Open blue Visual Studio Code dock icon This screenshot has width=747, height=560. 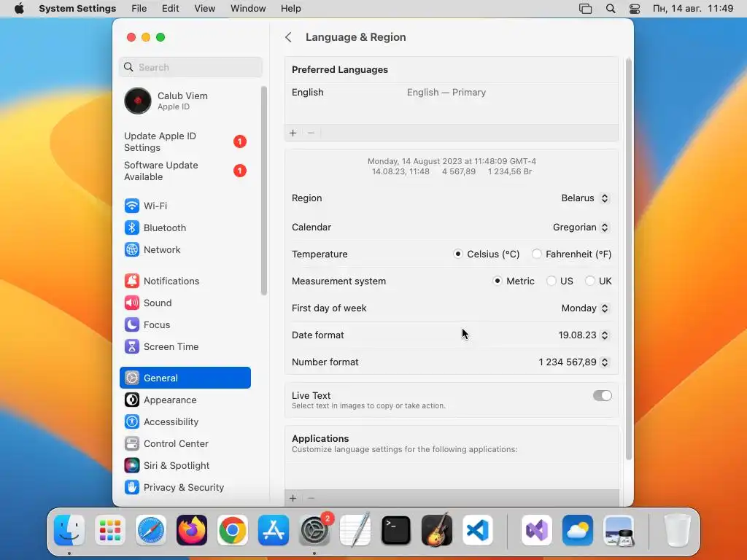pos(478,530)
